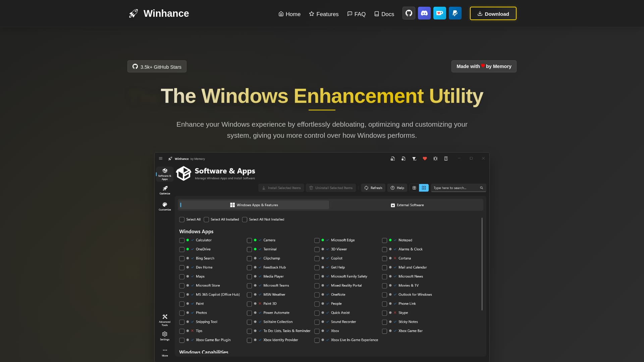The image size is (644, 362).
Task: Switch to grid view icon
Action: click(424, 188)
